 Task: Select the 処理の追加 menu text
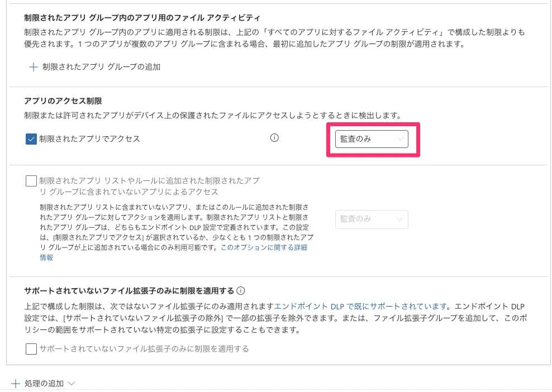[44, 384]
